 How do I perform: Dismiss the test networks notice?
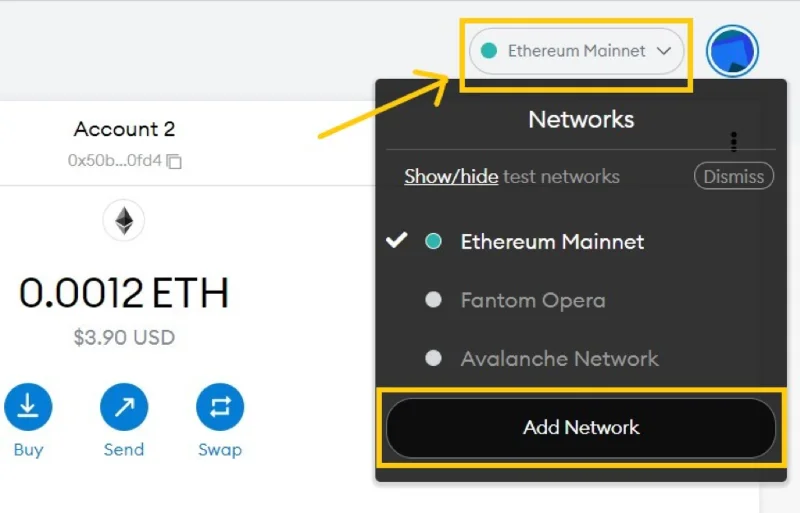[x=734, y=176]
